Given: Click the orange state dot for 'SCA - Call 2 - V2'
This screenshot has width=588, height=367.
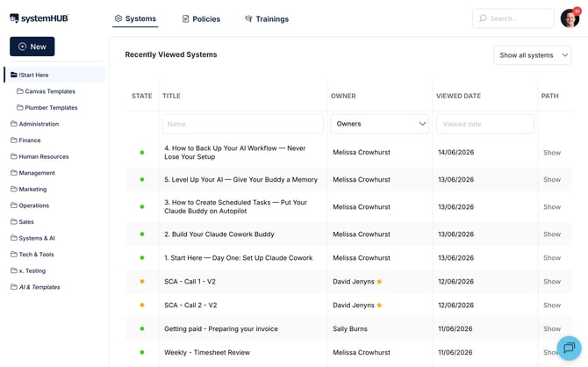Looking at the screenshot, I should (x=142, y=305).
